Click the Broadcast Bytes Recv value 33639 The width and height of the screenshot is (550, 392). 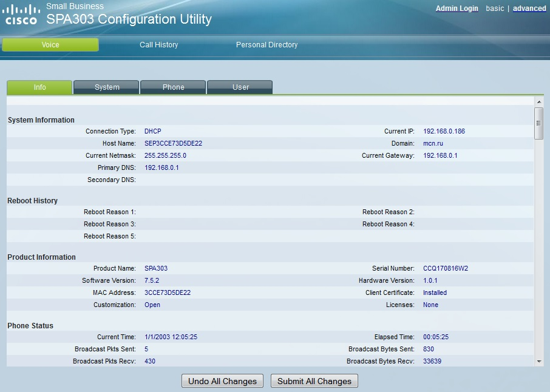pyautogui.click(x=432, y=361)
